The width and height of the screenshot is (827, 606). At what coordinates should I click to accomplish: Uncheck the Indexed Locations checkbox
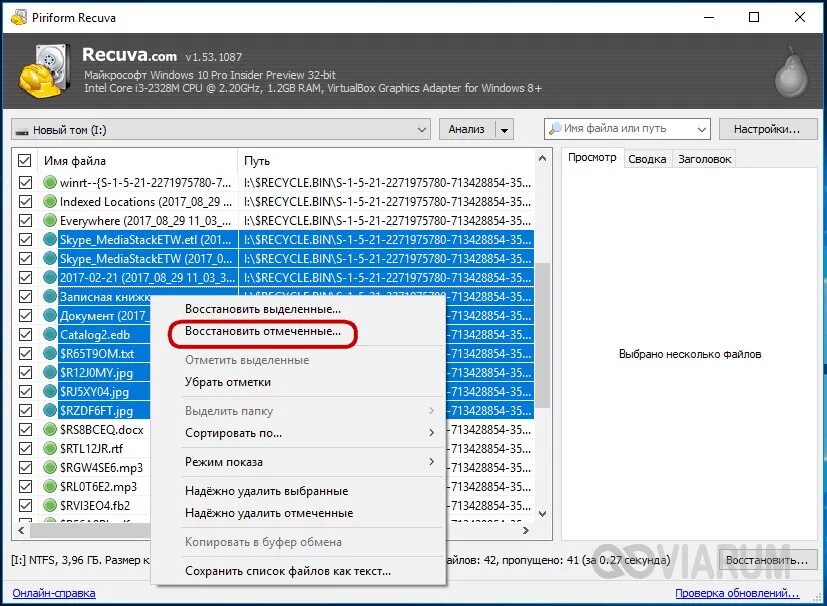25,201
